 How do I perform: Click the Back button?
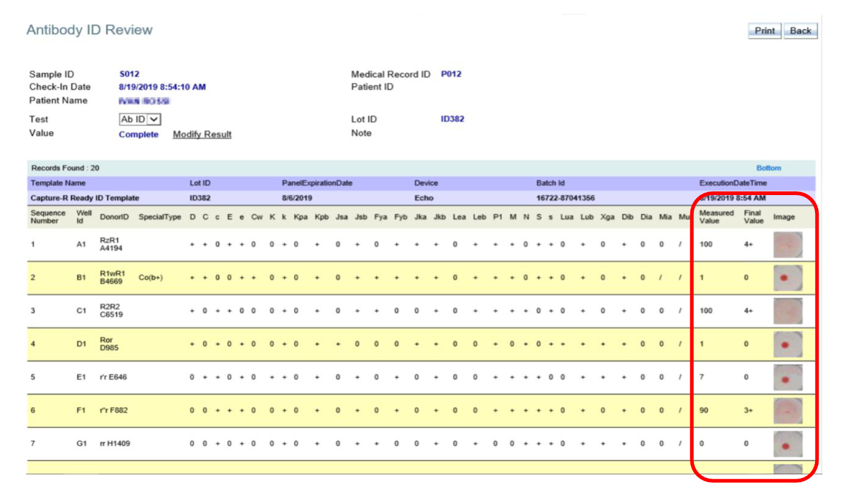pos(800,31)
